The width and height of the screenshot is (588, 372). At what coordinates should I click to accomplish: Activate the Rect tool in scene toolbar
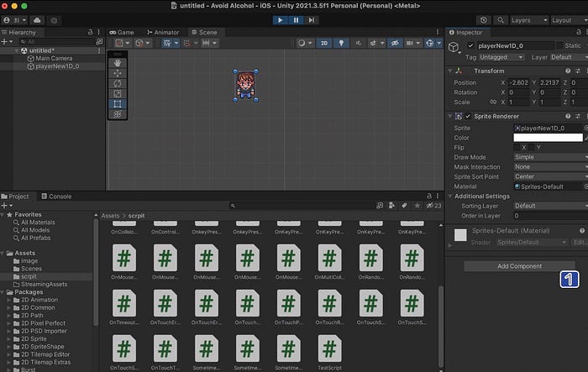click(118, 104)
